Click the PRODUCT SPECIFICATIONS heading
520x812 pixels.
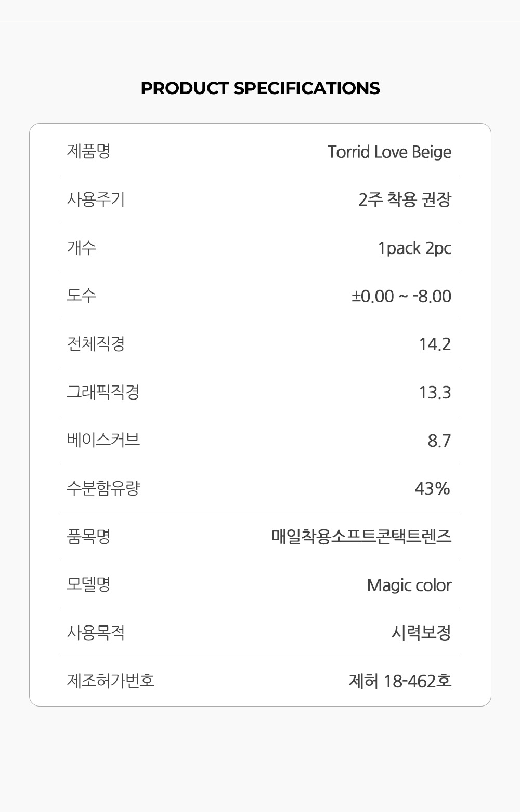click(x=260, y=88)
